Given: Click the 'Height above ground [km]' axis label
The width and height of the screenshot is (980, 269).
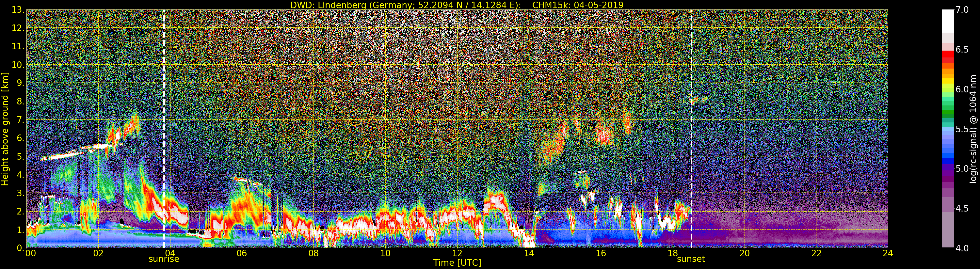Looking at the screenshot, I should coord(5,129).
